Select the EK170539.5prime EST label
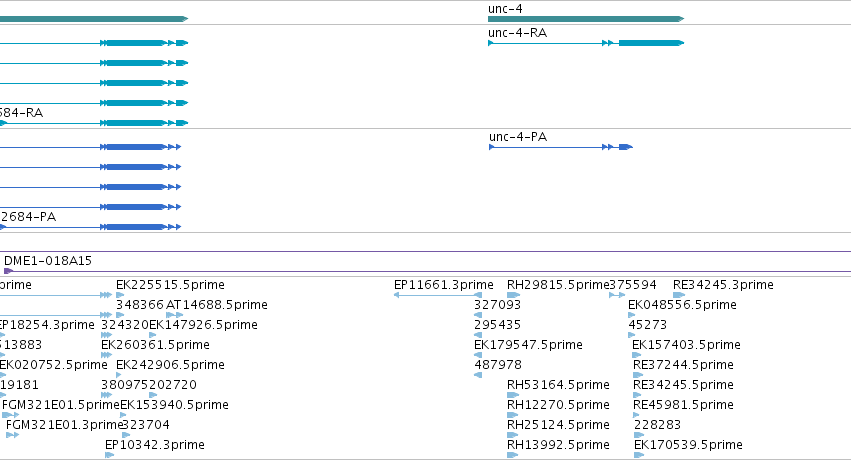851x460 pixels. 688,445
